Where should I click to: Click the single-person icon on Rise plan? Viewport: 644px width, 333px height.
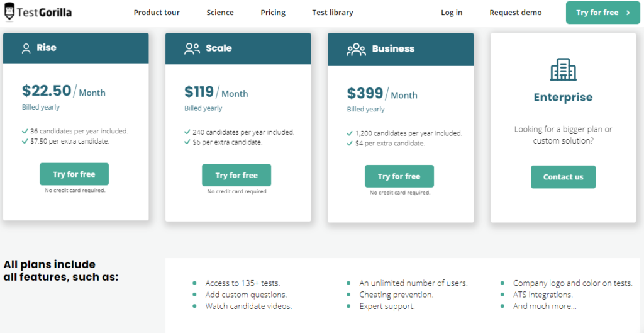point(26,48)
